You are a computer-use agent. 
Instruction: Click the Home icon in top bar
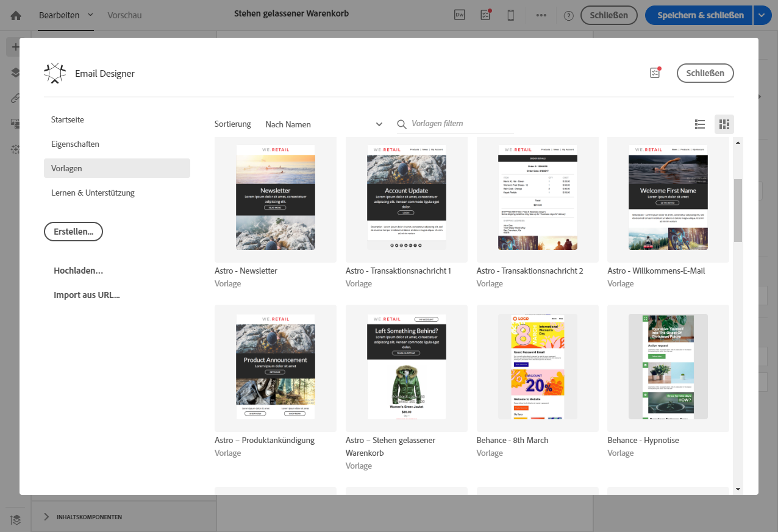click(16, 15)
